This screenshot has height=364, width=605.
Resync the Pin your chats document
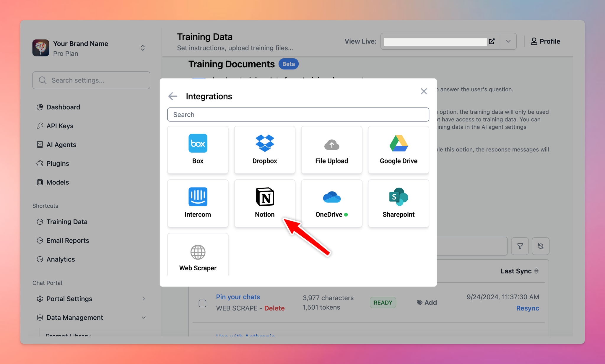528,308
